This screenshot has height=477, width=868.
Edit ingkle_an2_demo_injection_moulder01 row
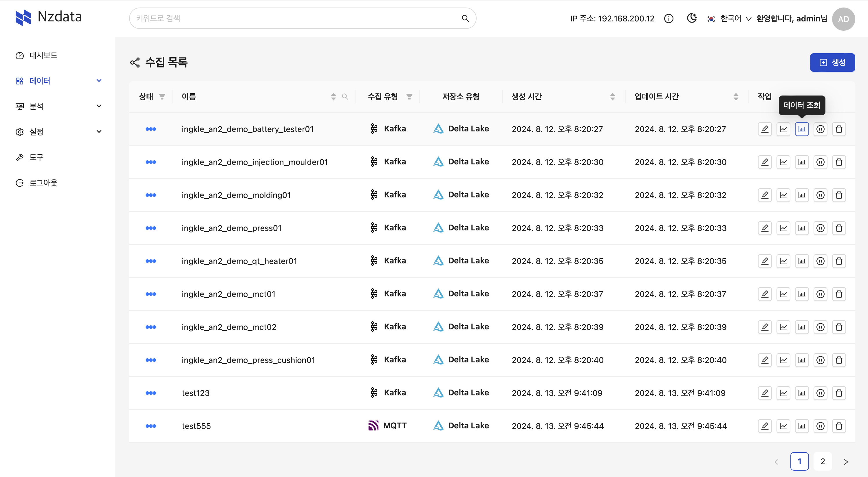click(765, 162)
